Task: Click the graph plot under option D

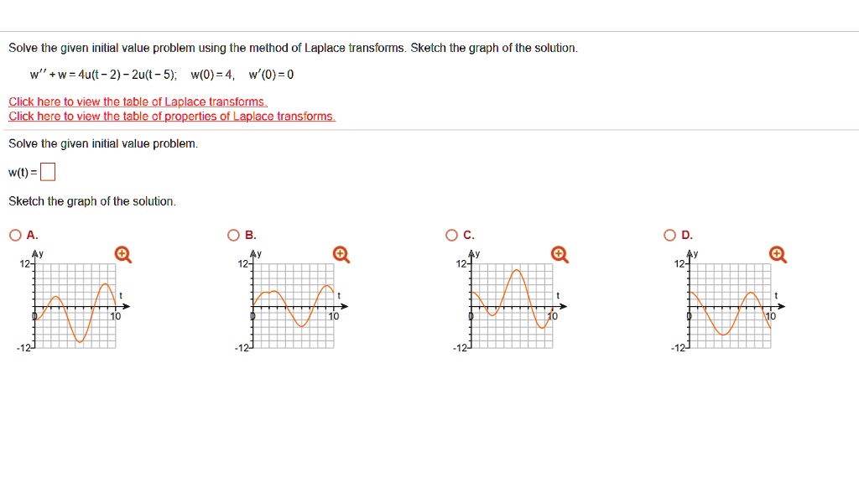Action: (730, 306)
